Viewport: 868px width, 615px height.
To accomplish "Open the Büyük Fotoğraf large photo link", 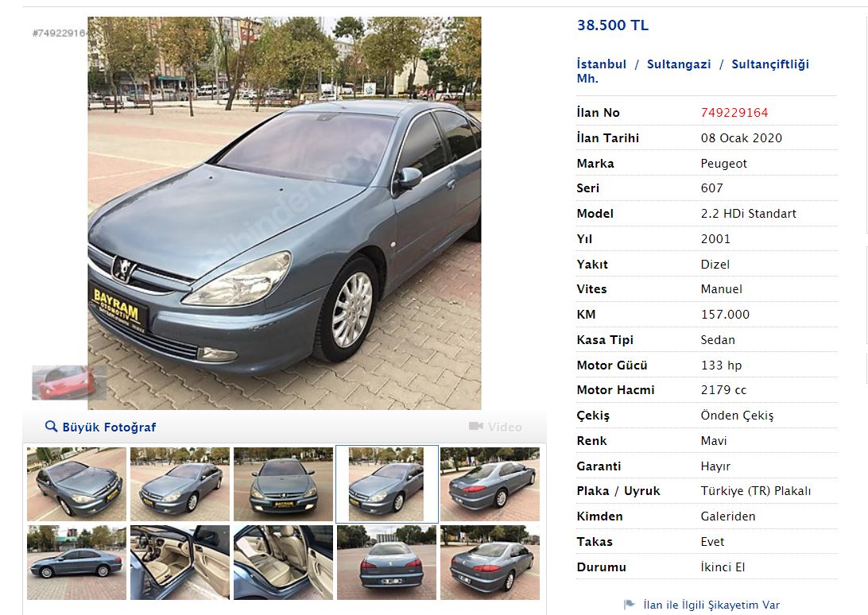I will coord(109,427).
